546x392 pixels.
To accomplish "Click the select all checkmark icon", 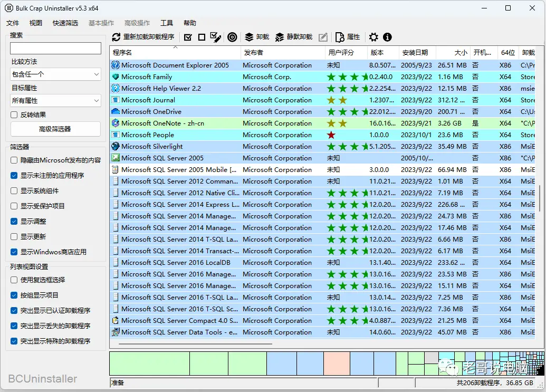I will coord(188,37).
